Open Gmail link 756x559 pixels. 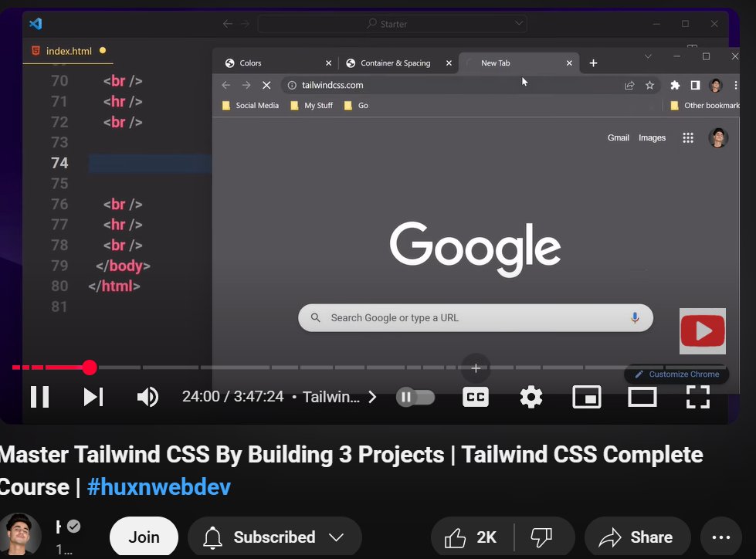coord(618,138)
